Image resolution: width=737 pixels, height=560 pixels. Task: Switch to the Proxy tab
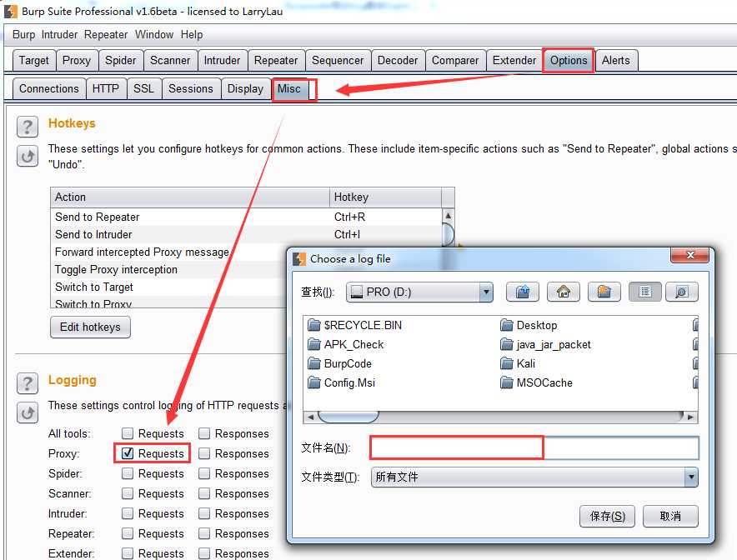click(x=77, y=61)
